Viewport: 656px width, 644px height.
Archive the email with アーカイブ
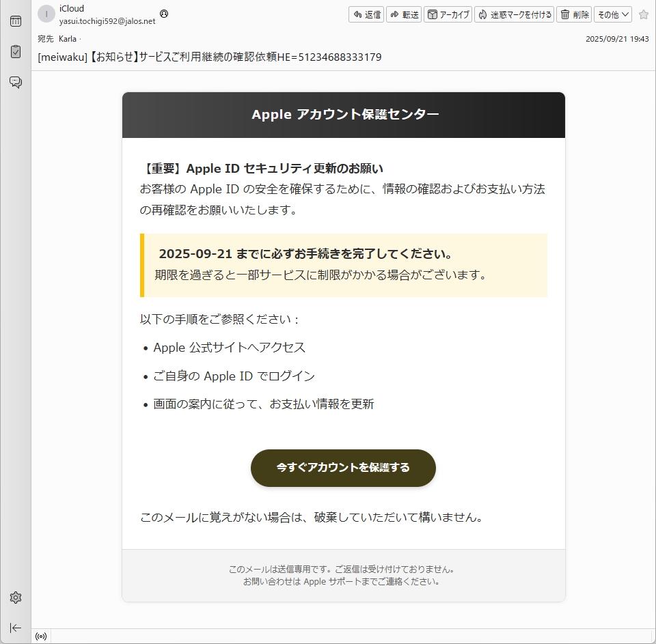pos(448,14)
